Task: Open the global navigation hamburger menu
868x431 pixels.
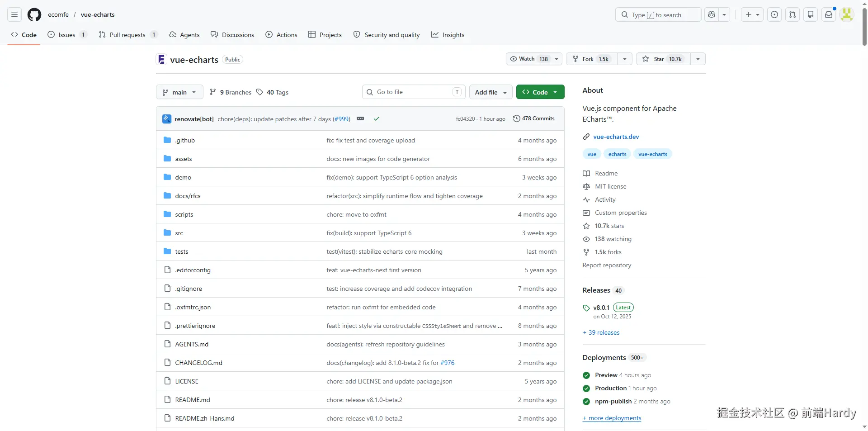Action: click(14, 14)
